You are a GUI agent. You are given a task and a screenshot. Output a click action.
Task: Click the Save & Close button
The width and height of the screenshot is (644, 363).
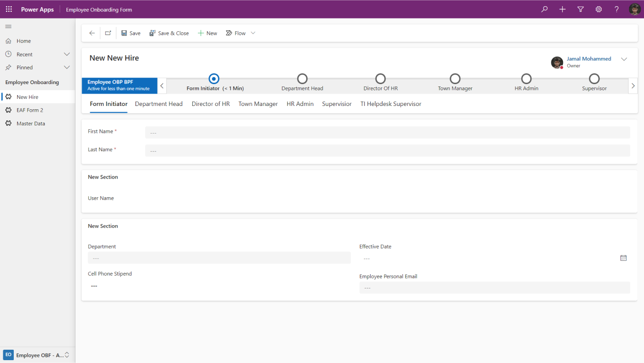click(x=169, y=33)
